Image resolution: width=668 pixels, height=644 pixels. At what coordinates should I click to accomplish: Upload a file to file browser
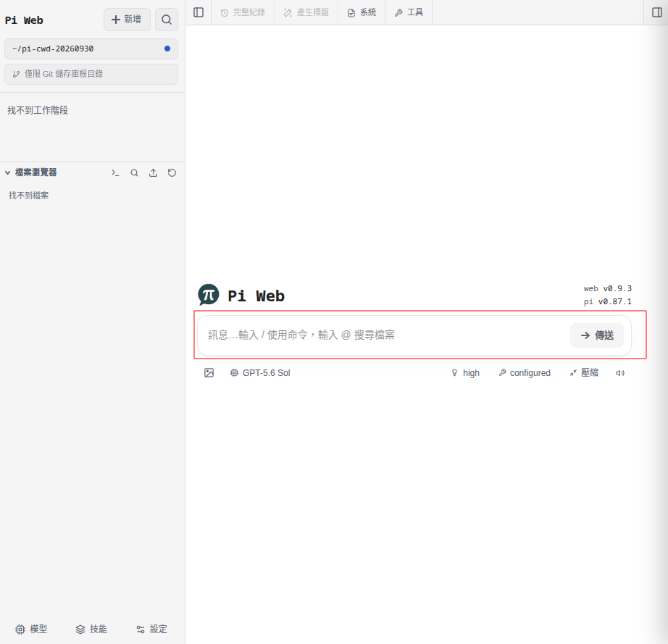pos(153,173)
